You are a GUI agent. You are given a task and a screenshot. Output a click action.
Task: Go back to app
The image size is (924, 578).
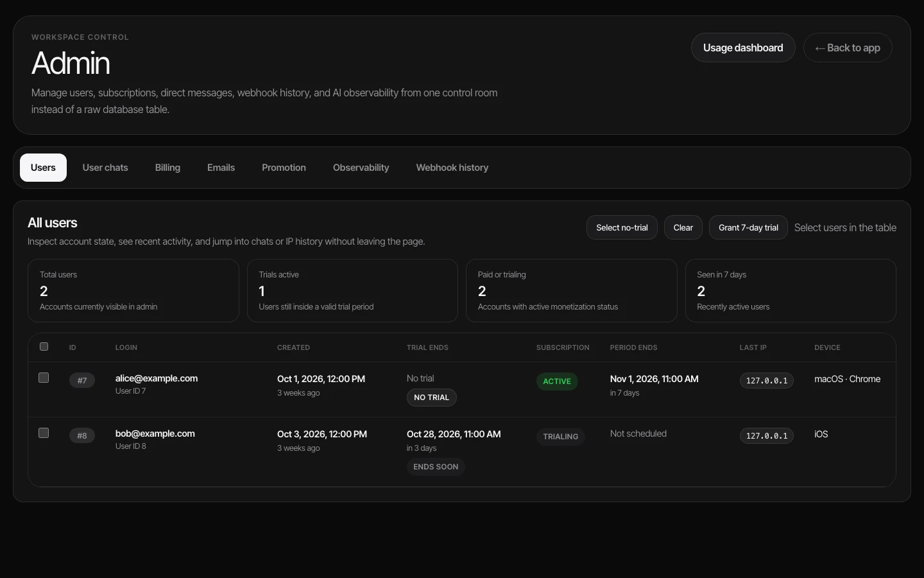tap(848, 48)
